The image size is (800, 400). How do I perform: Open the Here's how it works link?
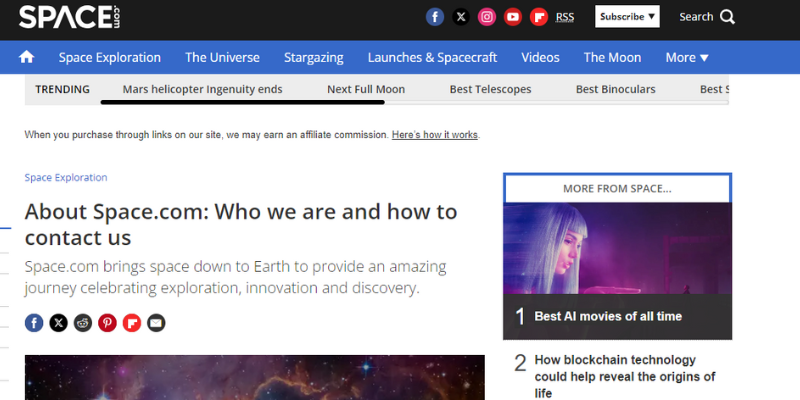[435, 135]
